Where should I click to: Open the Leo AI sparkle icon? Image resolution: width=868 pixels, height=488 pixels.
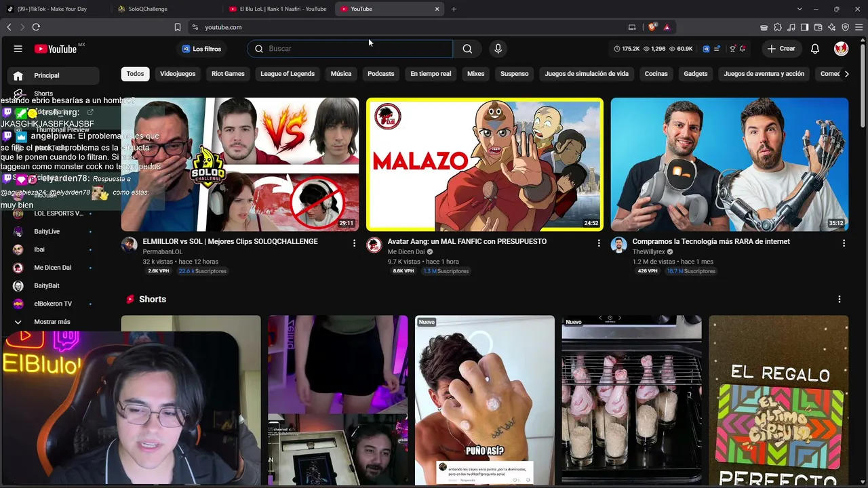click(x=831, y=27)
